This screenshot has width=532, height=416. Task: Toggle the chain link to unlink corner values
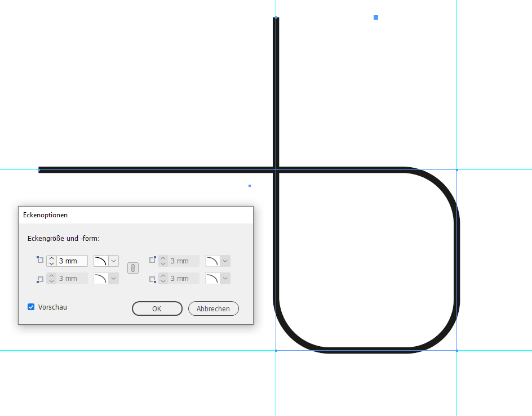133,269
